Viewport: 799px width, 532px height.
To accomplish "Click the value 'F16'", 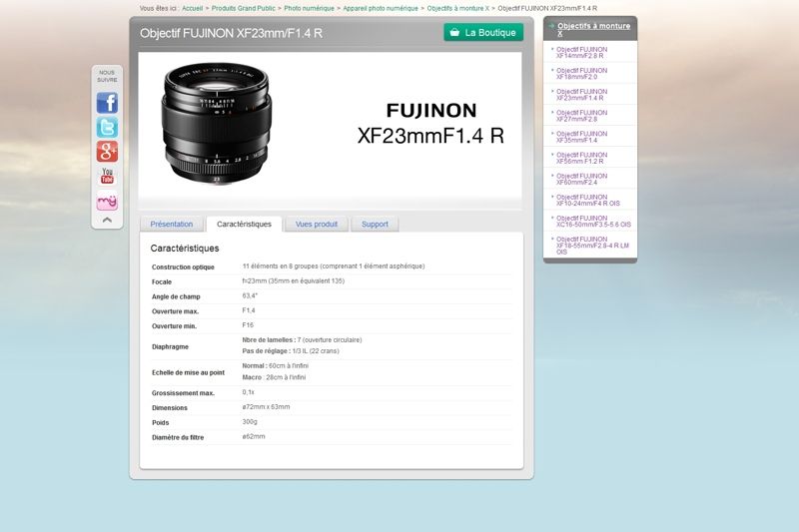I will tap(248, 324).
